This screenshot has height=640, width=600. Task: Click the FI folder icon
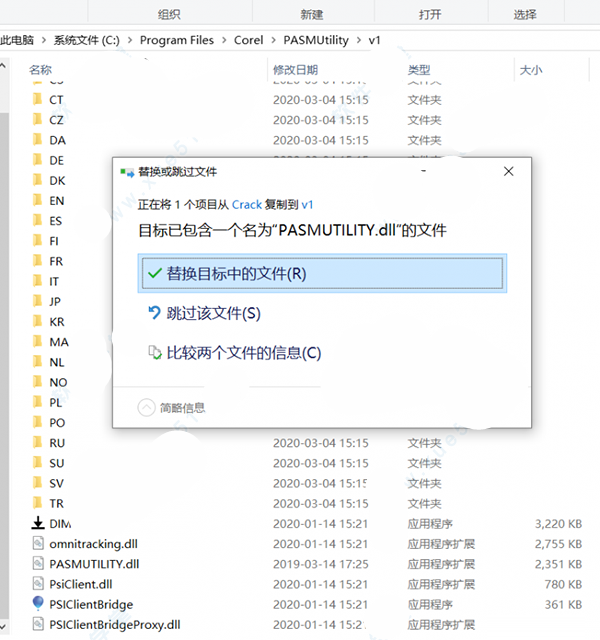(x=37, y=240)
